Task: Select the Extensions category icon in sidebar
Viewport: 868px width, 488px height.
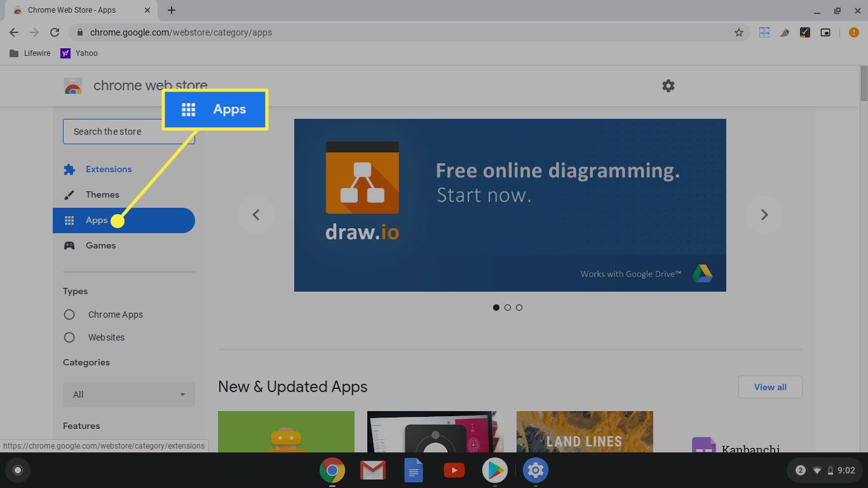Action: click(x=69, y=169)
